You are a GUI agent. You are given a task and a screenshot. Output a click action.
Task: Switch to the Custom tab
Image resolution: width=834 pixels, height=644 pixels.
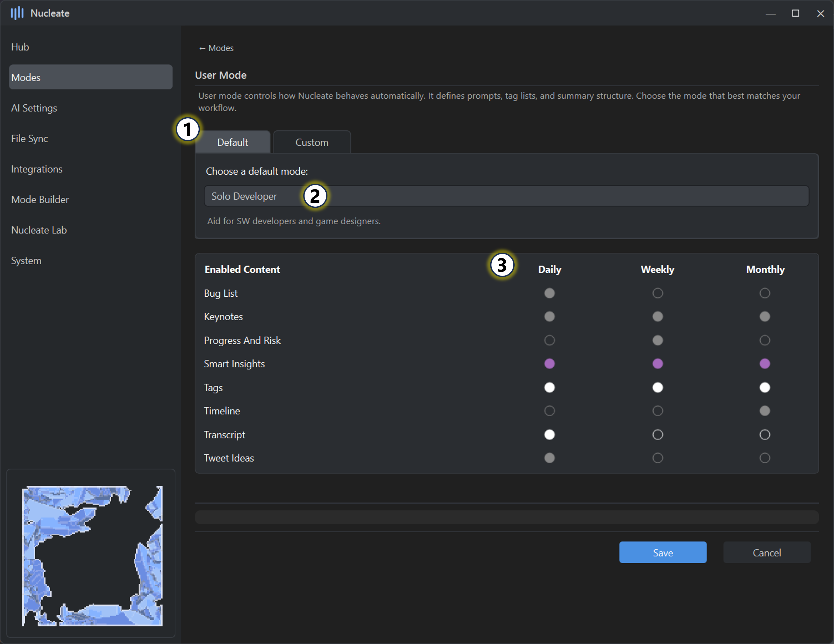[312, 142]
